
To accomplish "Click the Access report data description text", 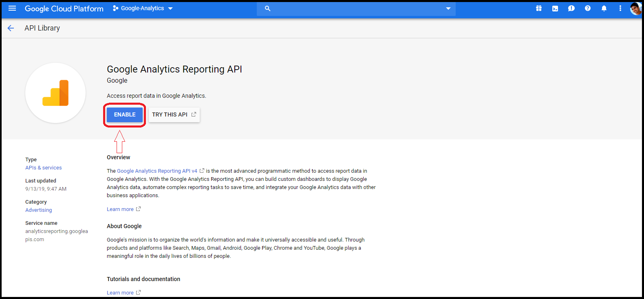I will (157, 96).
